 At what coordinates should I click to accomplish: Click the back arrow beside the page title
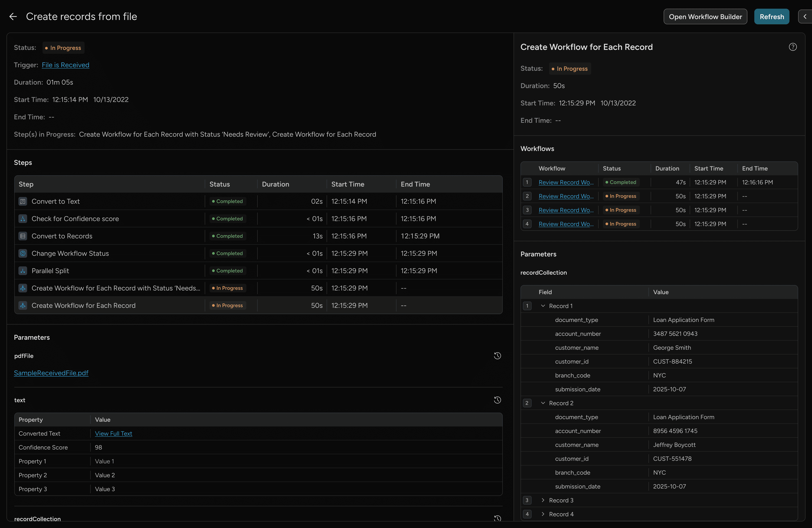13,16
